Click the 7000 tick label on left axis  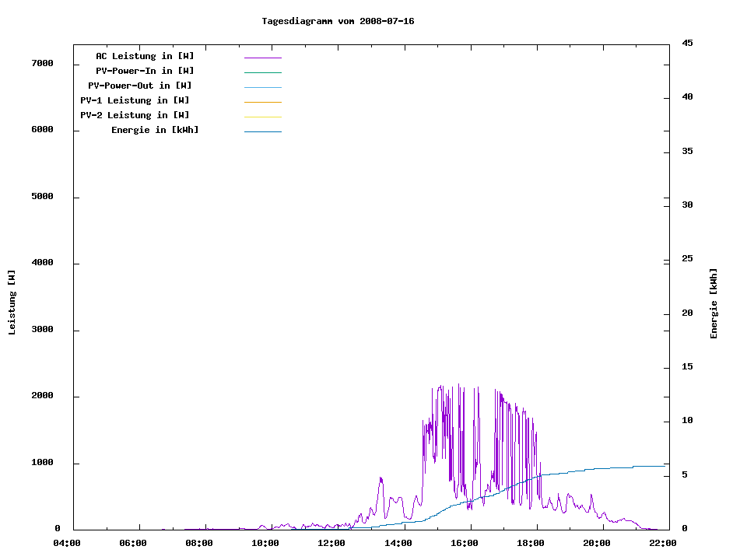(x=42, y=63)
